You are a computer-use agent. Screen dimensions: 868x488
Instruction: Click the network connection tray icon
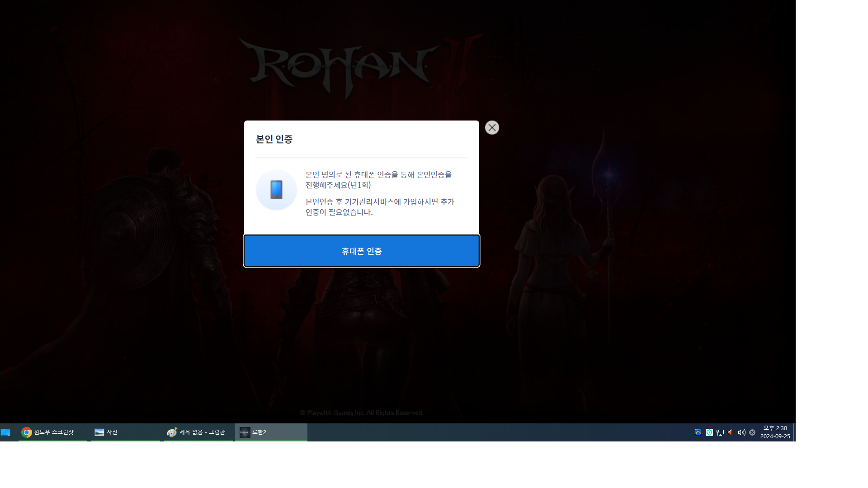point(720,432)
